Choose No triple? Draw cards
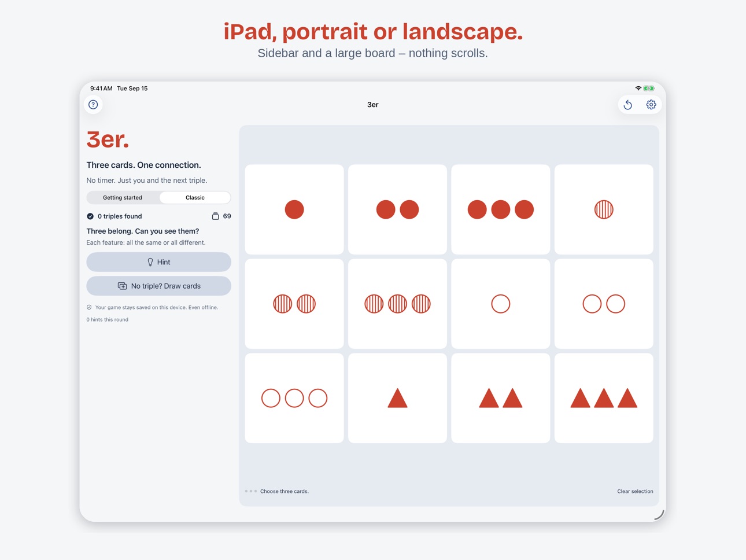The height and width of the screenshot is (560, 746). click(x=159, y=286)
